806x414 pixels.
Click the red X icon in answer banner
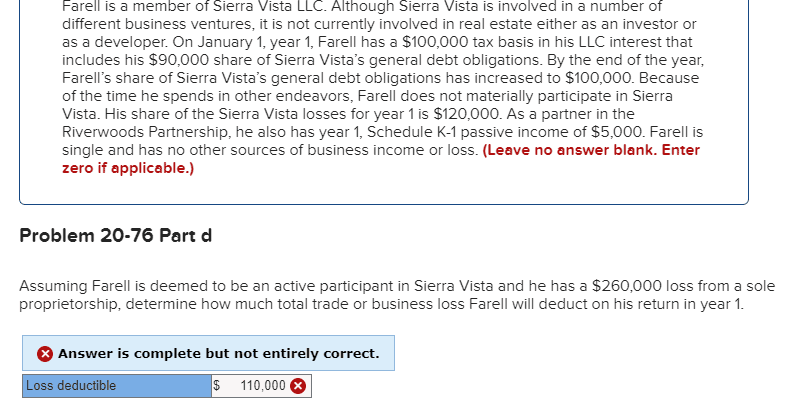pyautogui.click(x=45, y=354)
